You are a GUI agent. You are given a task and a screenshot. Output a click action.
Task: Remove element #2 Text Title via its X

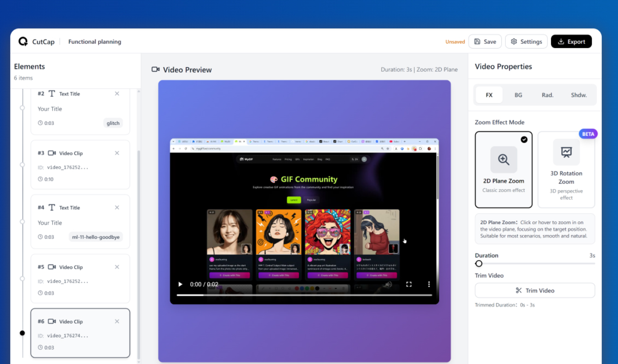click(117, 94)
